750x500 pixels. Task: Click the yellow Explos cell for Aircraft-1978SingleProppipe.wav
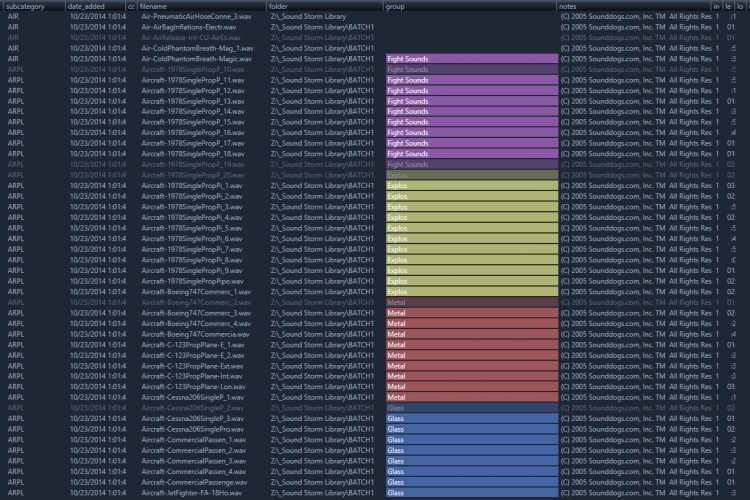coord(472,281)
